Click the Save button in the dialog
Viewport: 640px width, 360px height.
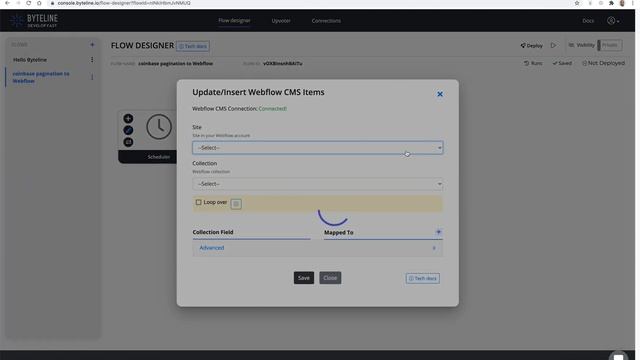304,278
